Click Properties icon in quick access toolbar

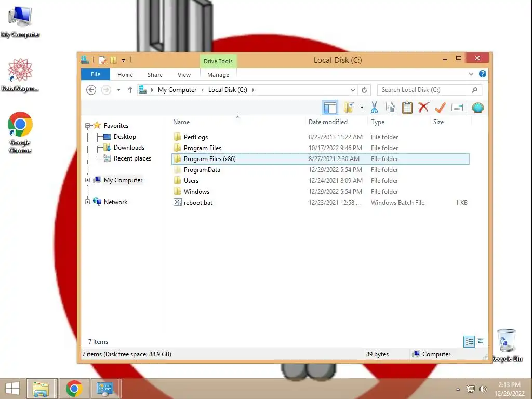(102, 60)
